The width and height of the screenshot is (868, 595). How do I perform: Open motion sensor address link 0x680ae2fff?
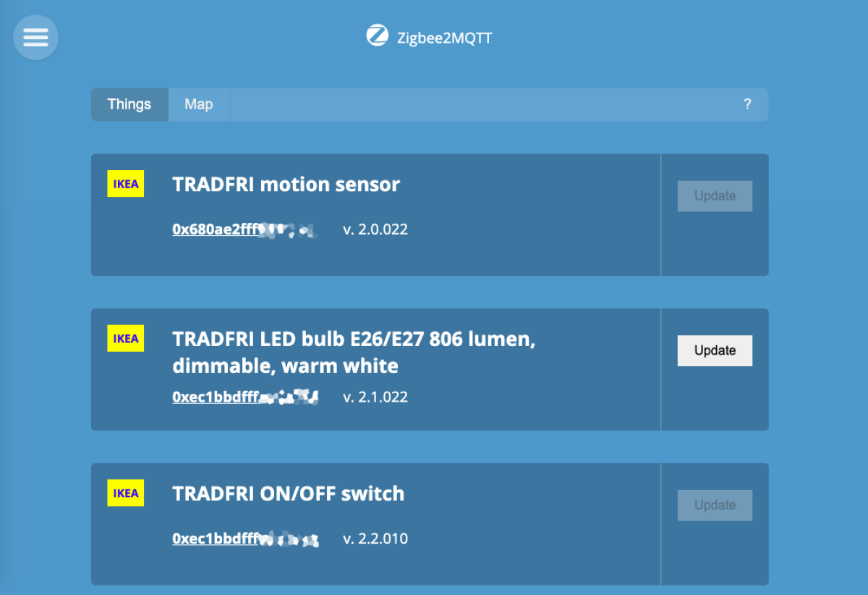tap(244, 230)
